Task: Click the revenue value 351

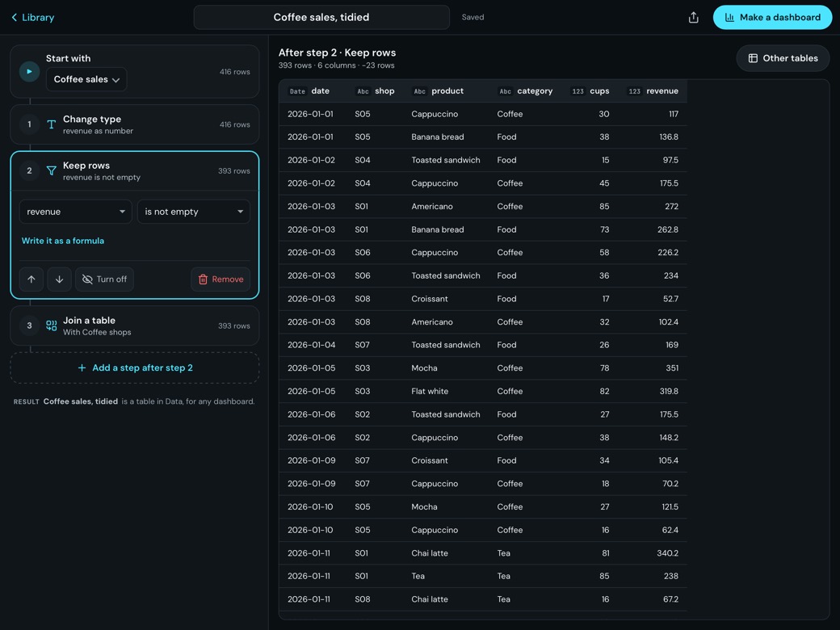Action: (x=672, y=368)
